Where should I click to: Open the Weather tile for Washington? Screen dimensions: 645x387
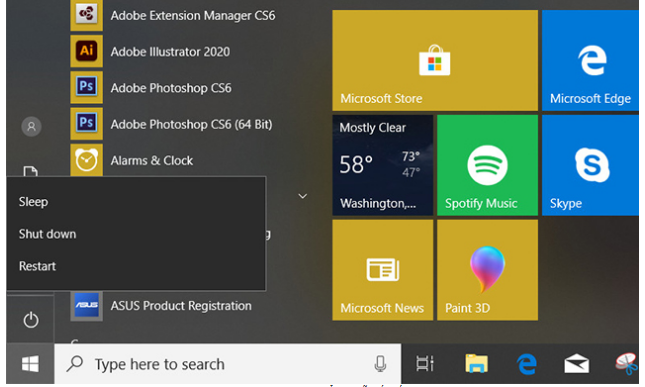[x=383, y=165]
